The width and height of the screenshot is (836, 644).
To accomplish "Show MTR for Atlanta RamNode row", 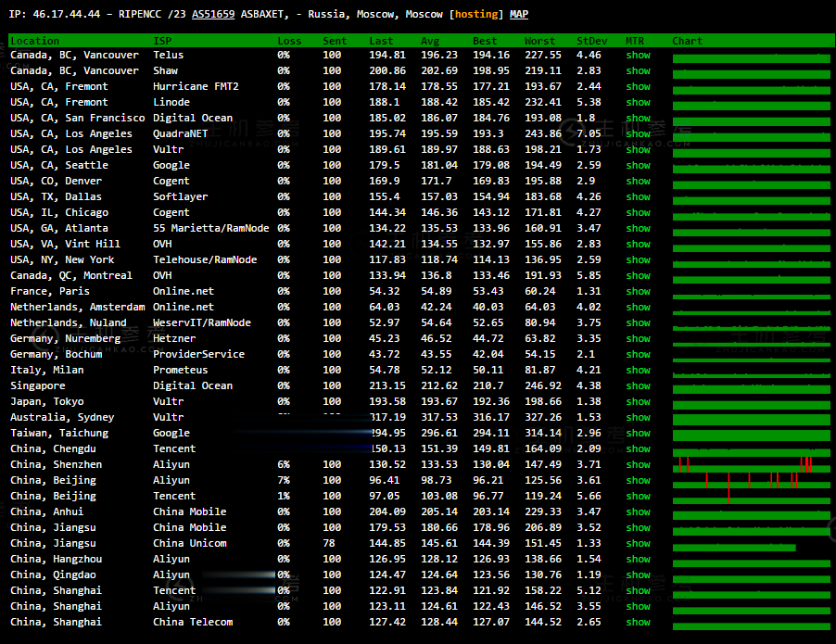I will [x=639, y=228].
